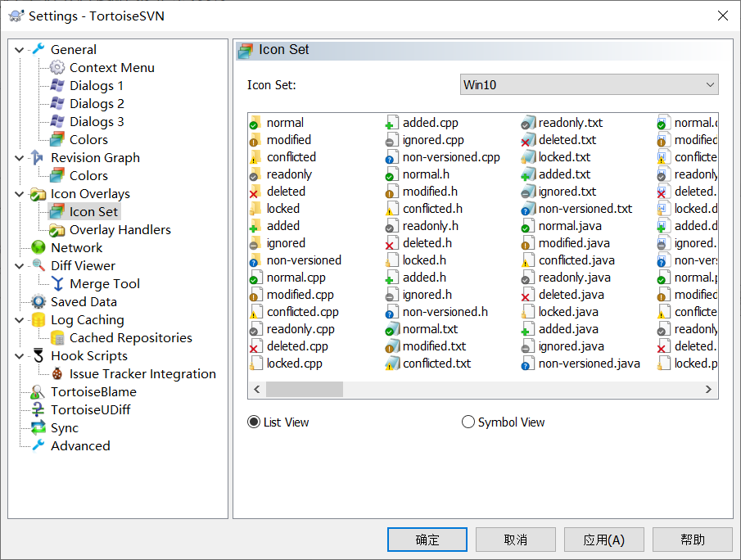741x560 pixels.
Task: Click the Log Caching database icon
Action: 38,320
